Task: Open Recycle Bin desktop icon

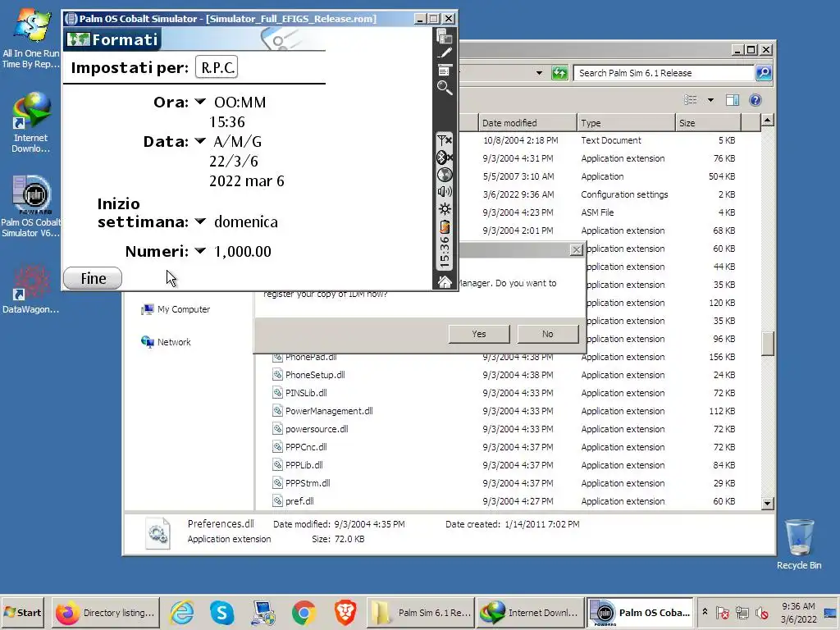Action: [799, 545]
